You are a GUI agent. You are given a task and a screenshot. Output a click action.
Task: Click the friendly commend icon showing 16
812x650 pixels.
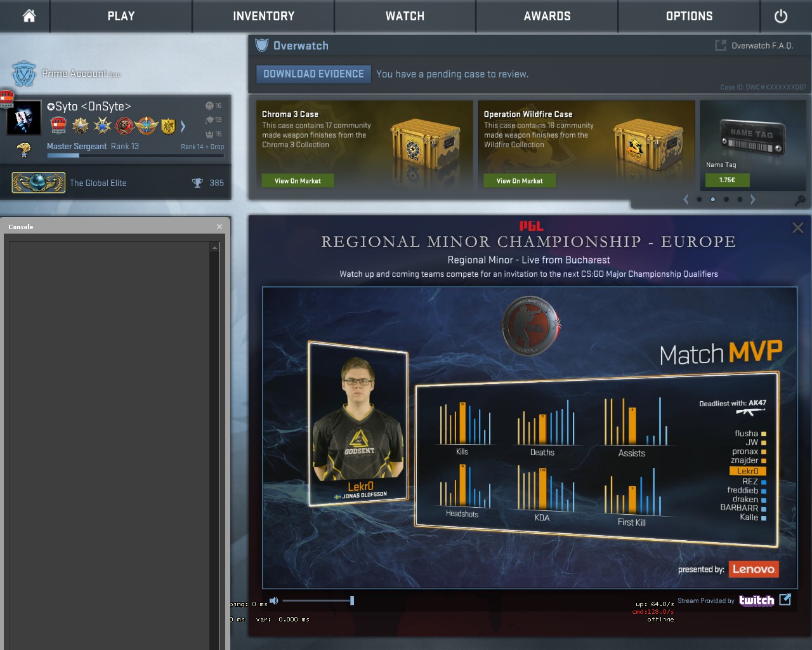(x=209, y=105)
